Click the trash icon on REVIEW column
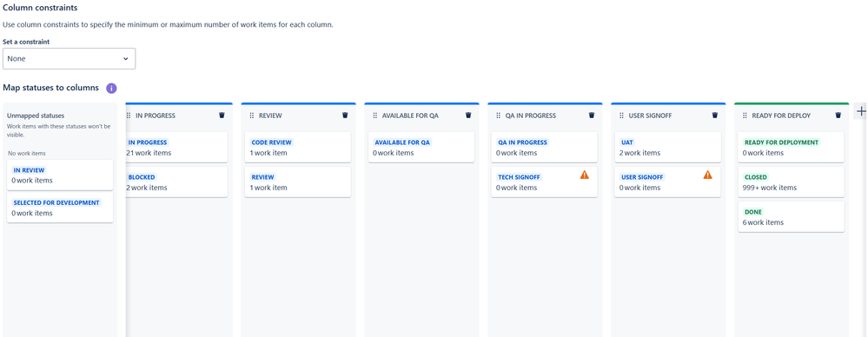 [x=345, y=116]
